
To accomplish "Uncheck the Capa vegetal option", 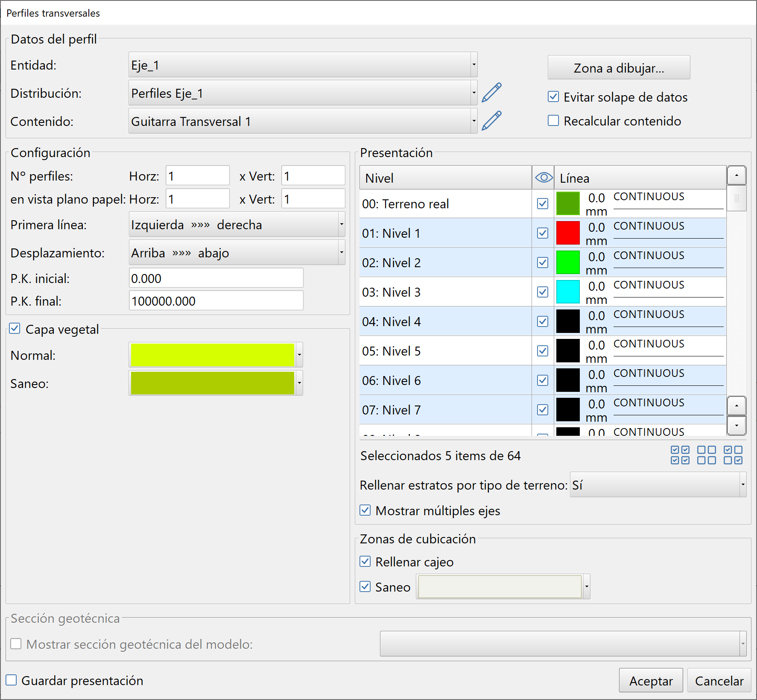I will (x=15, y=328).
